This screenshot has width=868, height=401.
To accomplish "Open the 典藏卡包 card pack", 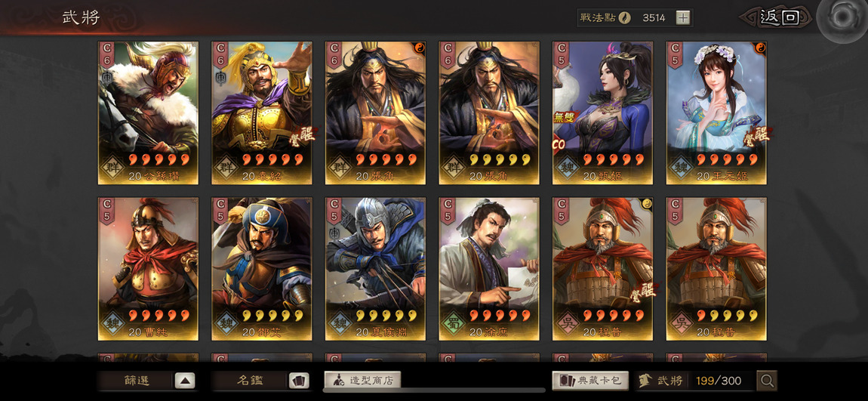I will (x=590, y=381).
